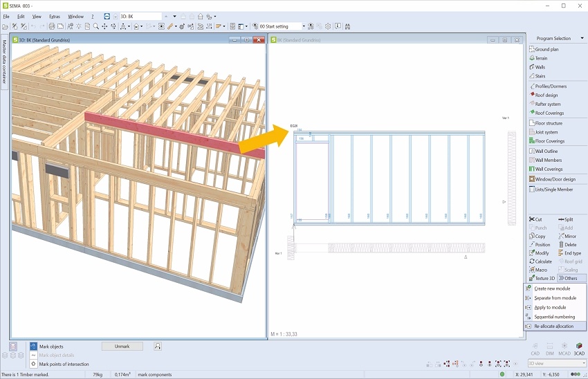Click the Macro tool
The image size is (588, 379).
(538, 270)
